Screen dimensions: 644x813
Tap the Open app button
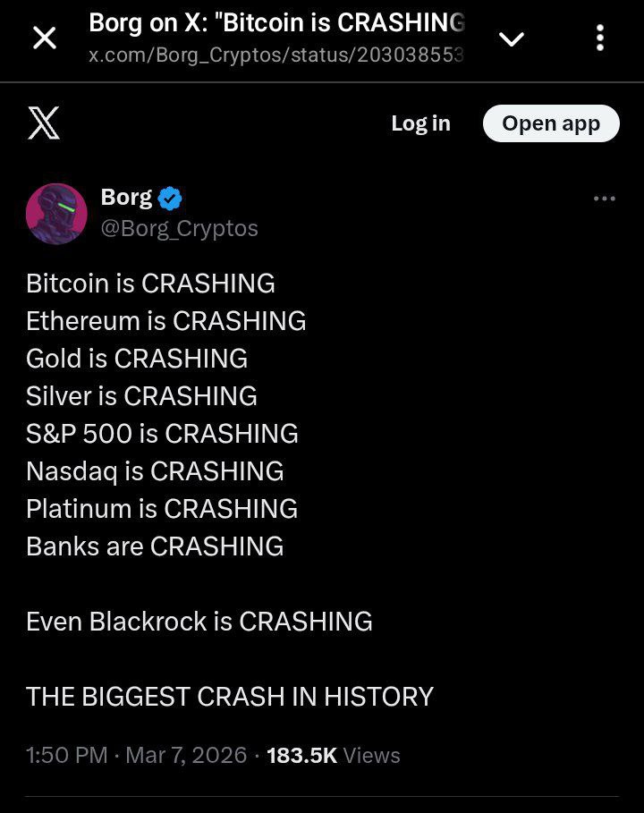(551, 123)
